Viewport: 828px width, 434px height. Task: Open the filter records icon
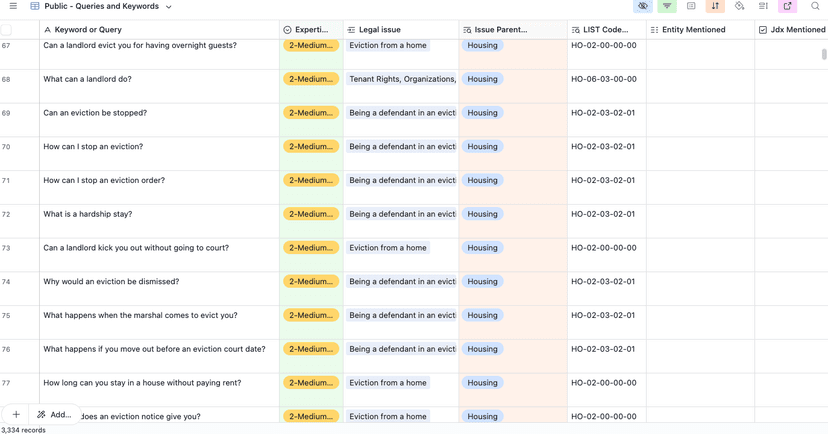point(667,7)
